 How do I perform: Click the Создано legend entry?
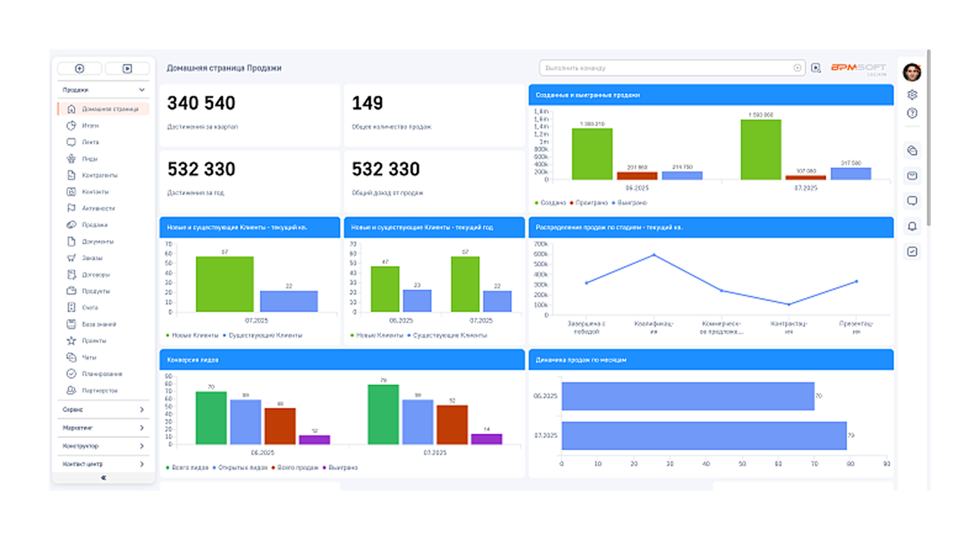[550, 203]
